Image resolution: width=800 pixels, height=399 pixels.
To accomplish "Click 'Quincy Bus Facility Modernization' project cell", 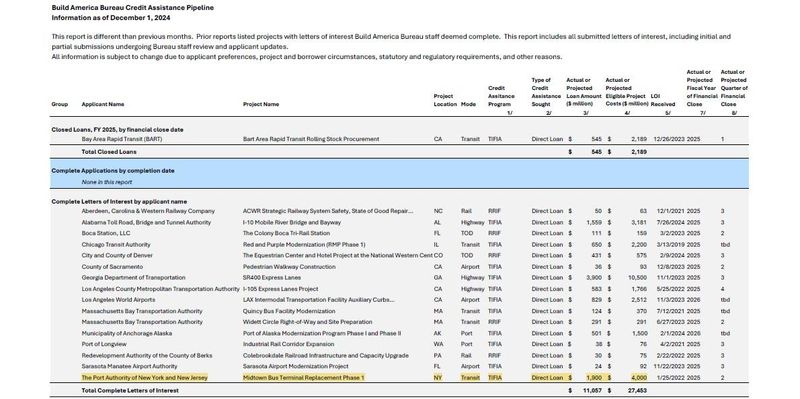I will [x=289, y=311].
